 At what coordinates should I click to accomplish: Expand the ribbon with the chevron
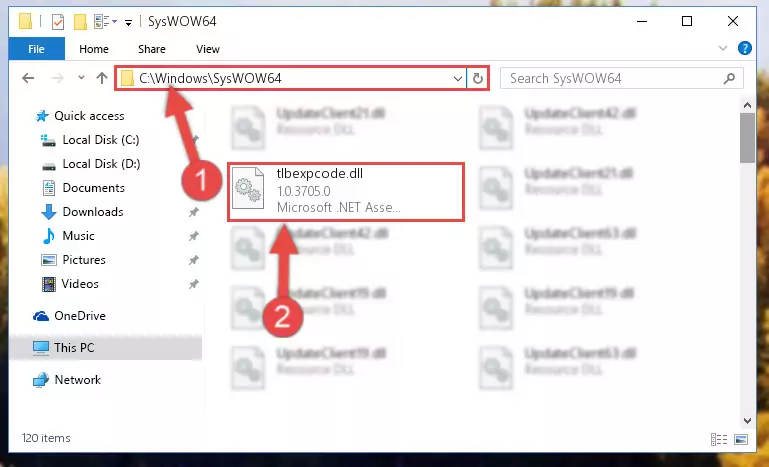pyautogui.click(x=722, y=48)
